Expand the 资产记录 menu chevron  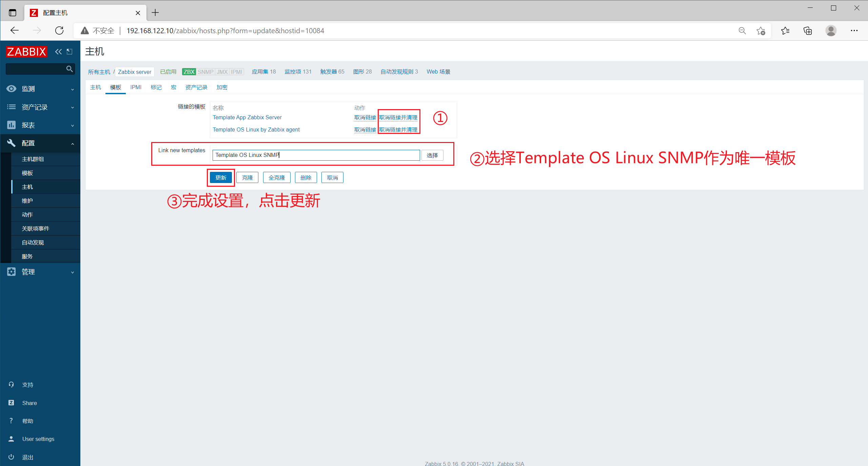72,107
